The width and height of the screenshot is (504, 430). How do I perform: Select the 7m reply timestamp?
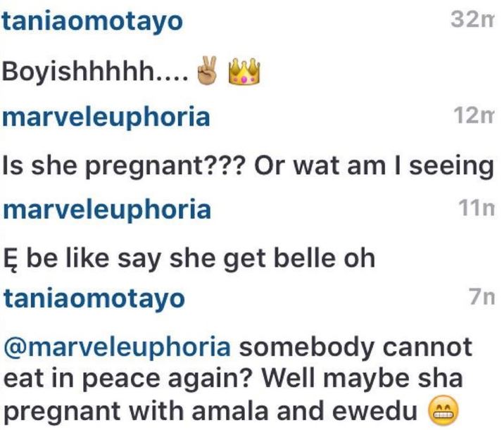481,296
